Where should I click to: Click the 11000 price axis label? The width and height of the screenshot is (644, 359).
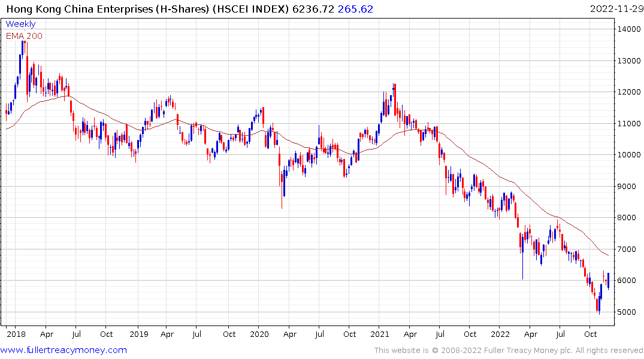coord(628,123)
